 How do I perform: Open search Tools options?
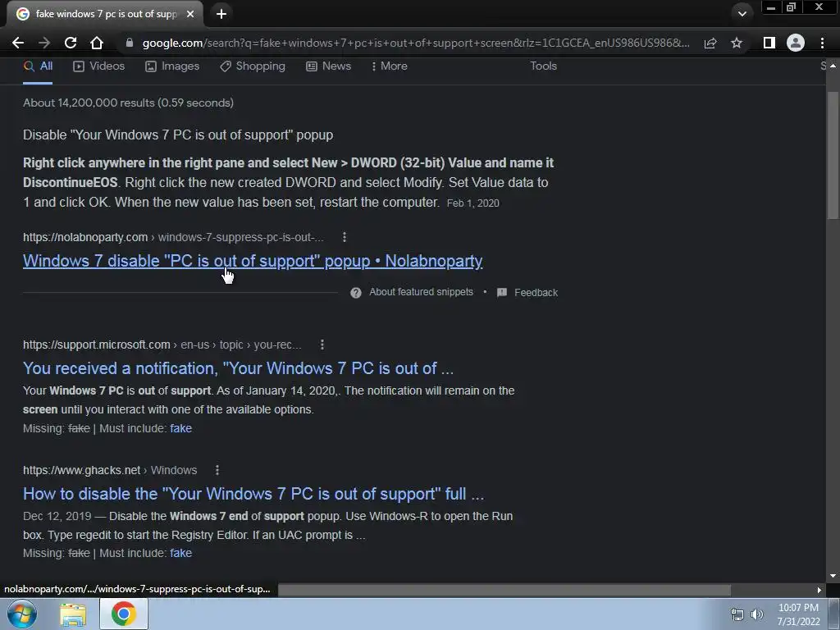tap(543, 66)
